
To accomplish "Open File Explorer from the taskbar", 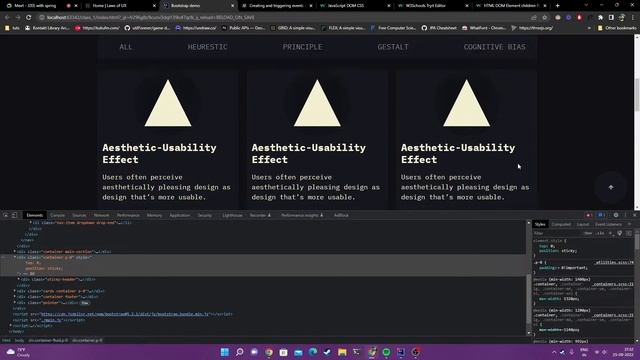I will click(342, 352).
